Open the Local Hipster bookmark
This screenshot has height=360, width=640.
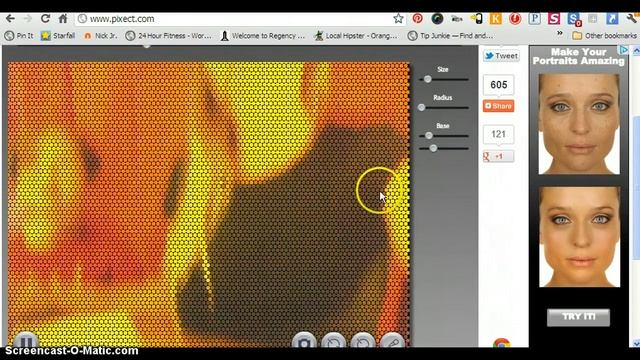pos(356,36)
